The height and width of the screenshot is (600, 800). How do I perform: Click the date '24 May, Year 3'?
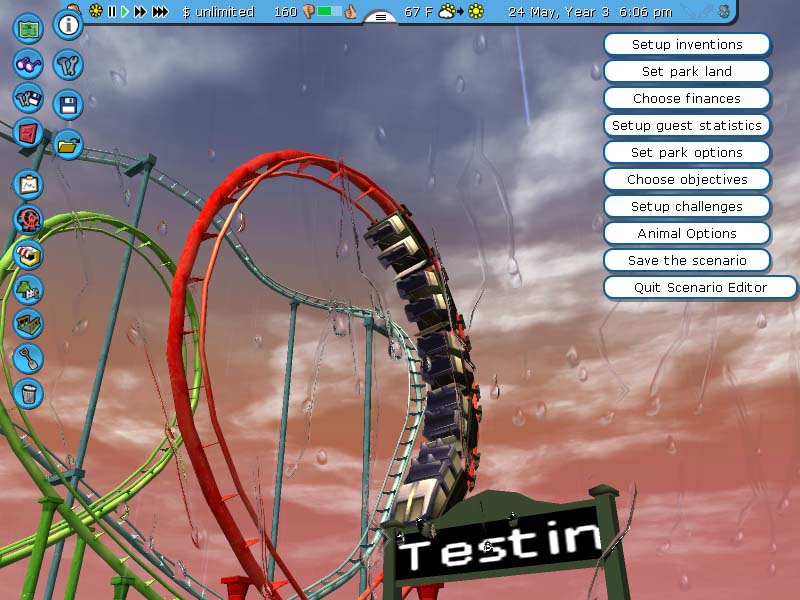[559, 12]
